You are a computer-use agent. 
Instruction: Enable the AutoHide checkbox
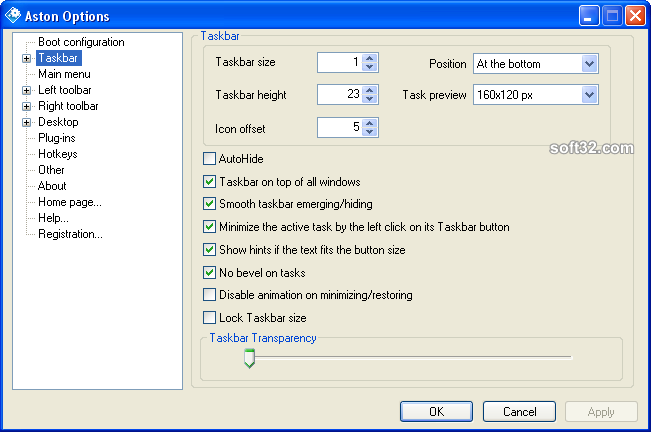pyautogui.click(x=209, y=159)
